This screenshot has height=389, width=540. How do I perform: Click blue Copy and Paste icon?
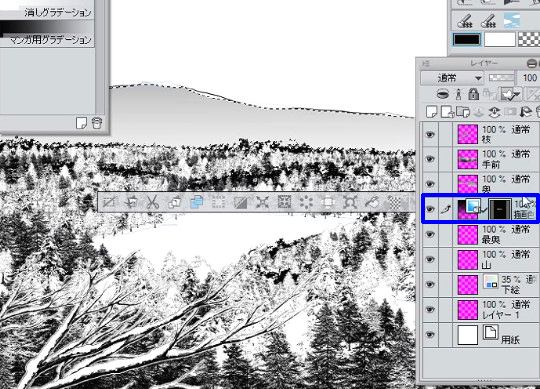tap(197, 202)
